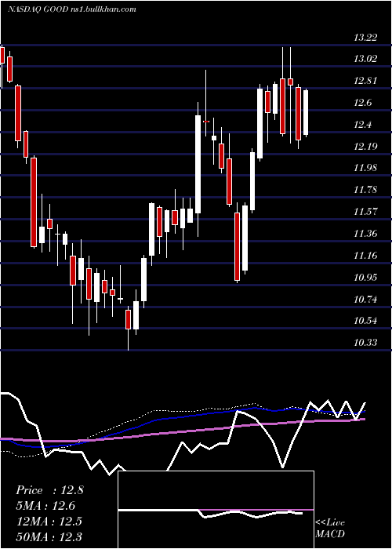Select the 11.78 price axis label

[x=366, y=190]
